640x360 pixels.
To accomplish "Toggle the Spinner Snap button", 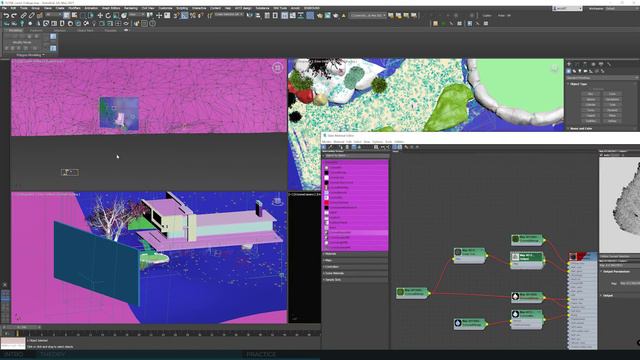I will (x=201, y=16).
